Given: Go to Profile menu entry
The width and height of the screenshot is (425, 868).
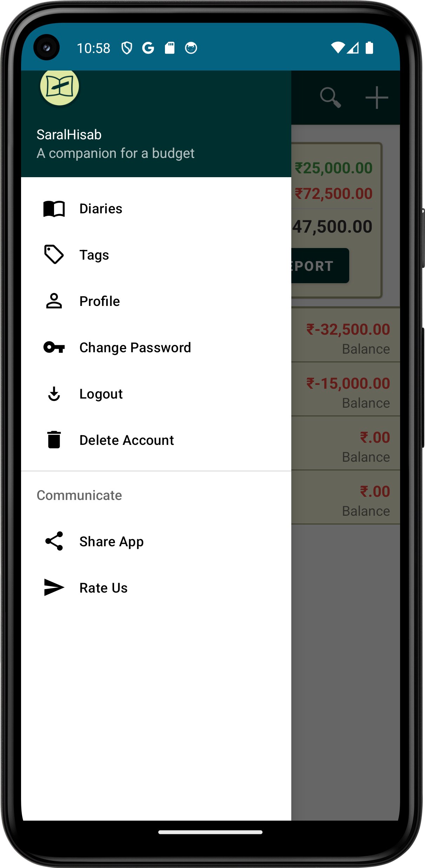Looking at the screenshot, I should [100, 301].
